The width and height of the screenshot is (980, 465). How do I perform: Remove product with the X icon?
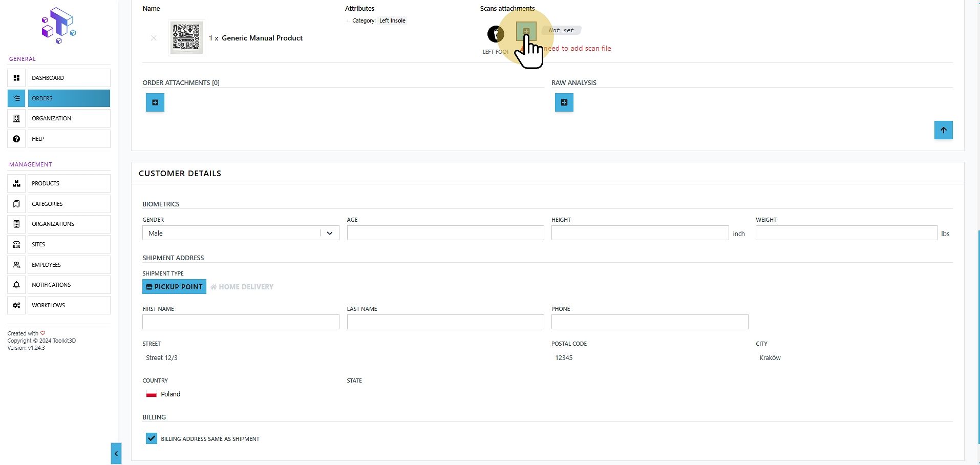tap(154, 38)
